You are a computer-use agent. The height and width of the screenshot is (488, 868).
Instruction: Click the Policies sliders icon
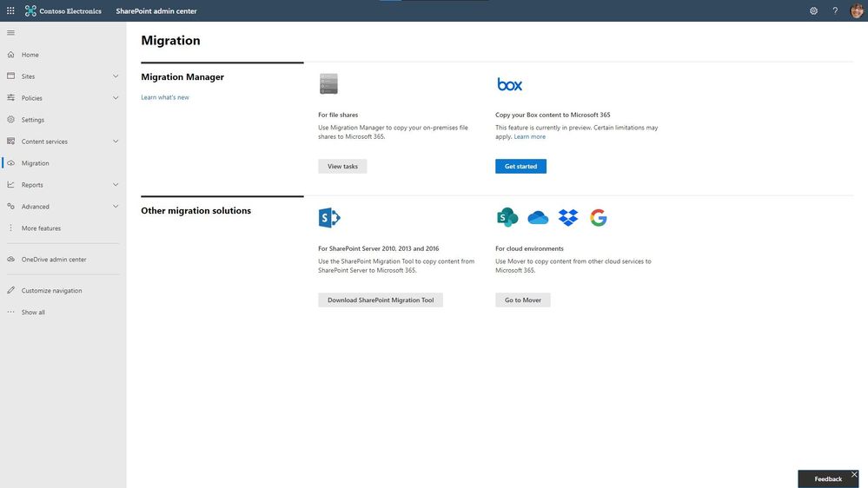10,97
